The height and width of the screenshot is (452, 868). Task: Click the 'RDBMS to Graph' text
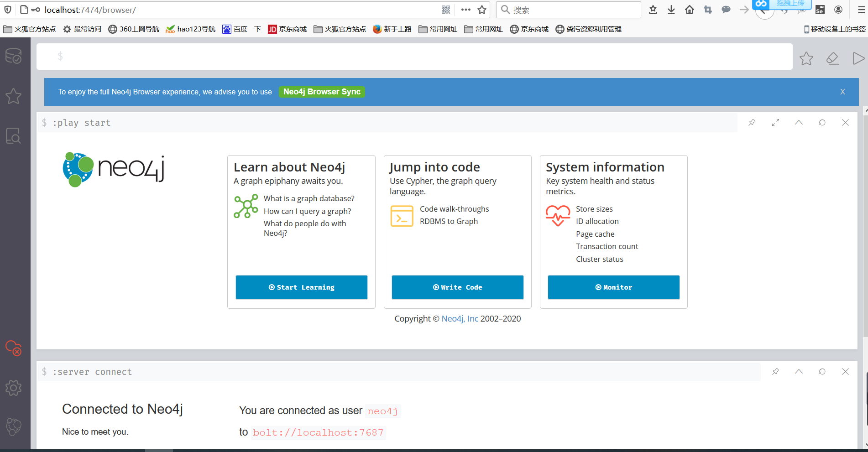coord(449,221)
